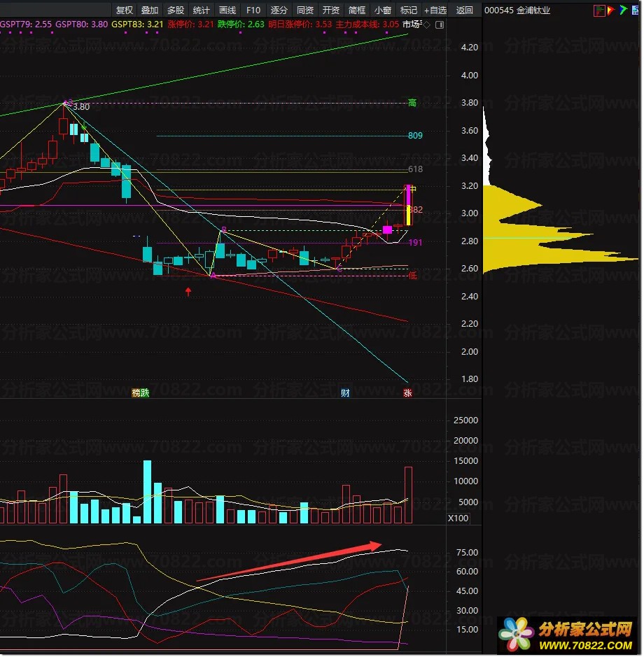Open the 叠加 overlay option
The width and height of the screenshot is (644, 657).
[x=150, y=10]
